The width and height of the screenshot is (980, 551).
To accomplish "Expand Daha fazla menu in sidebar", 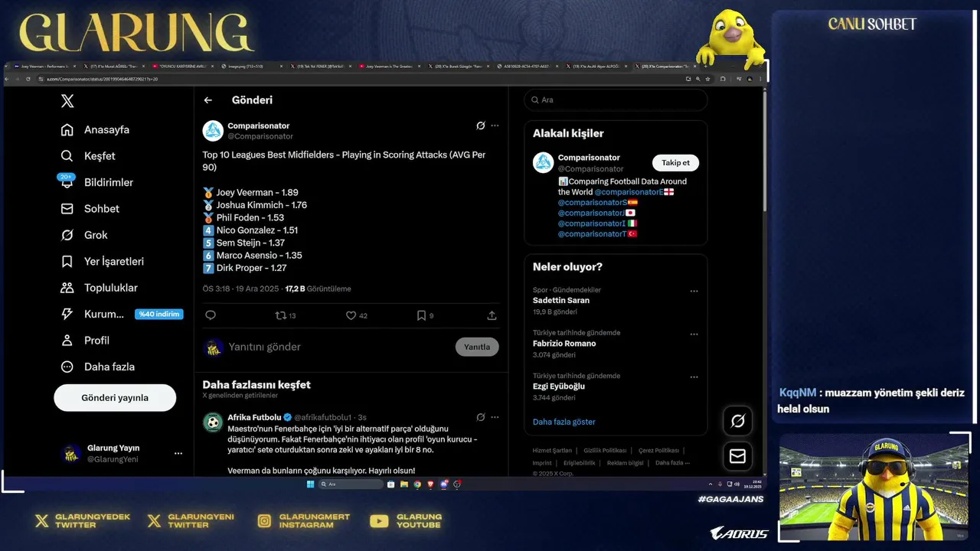I will click(x=98, y=367).
